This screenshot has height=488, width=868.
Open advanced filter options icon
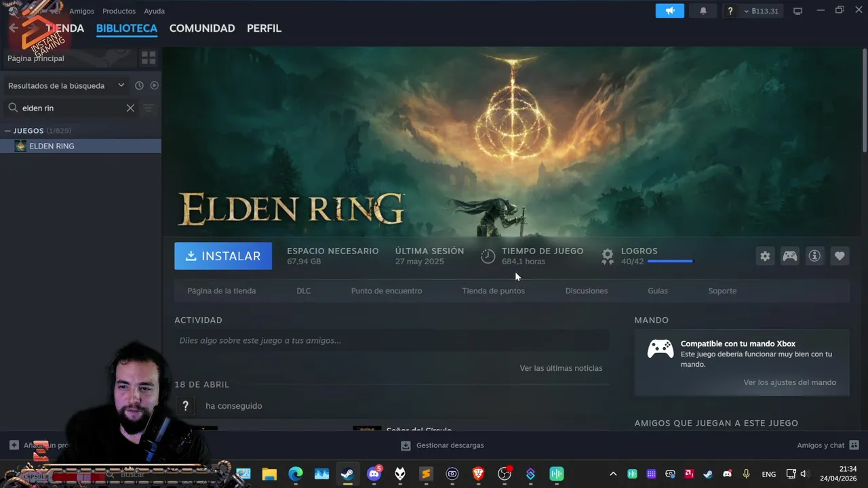coord(149,108)
